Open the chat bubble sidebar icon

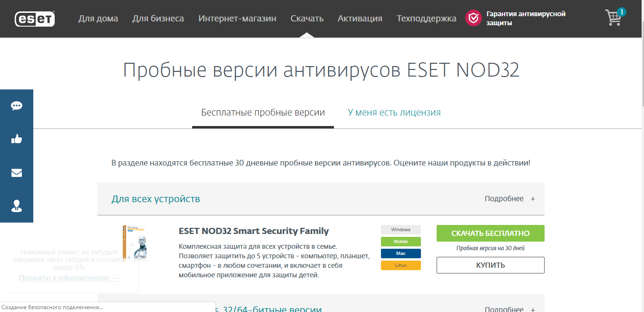(x=17, y=106)
